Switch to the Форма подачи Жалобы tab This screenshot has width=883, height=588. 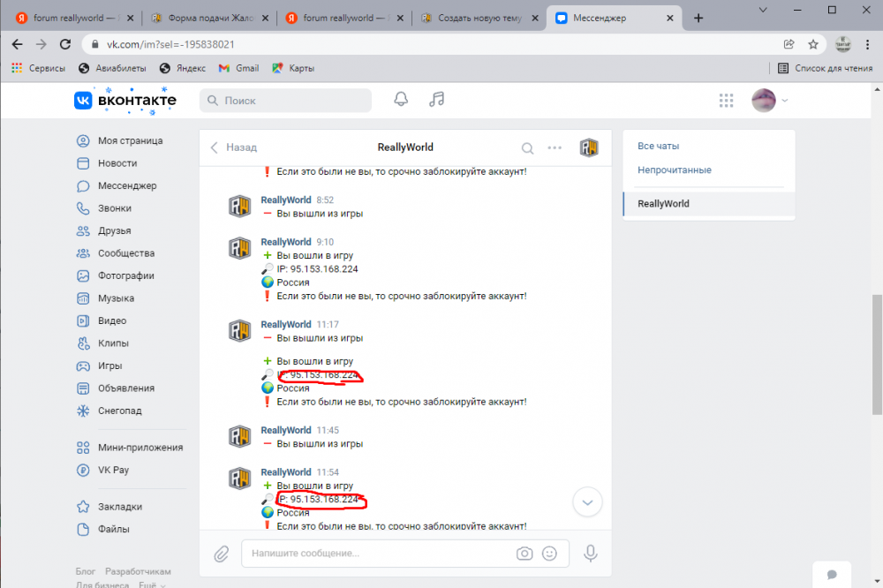pyautogui.click(x=210, y=18)
